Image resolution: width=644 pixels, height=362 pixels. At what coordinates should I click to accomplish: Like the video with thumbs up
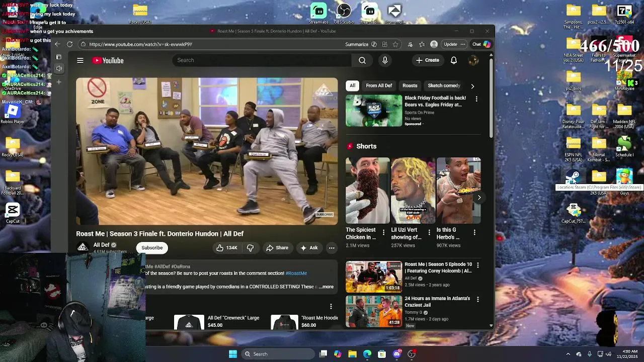pos(226,248)
